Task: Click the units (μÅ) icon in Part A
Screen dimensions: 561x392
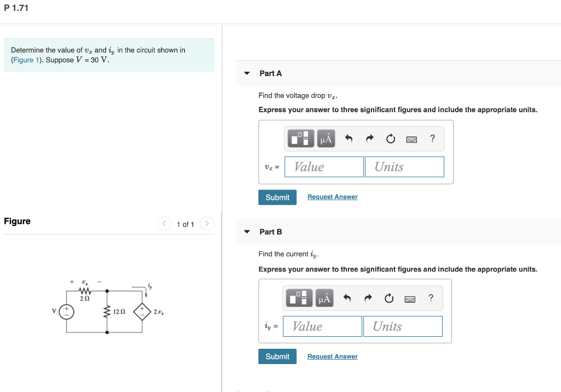Action: pyautogui.click(x=325, y=138)
